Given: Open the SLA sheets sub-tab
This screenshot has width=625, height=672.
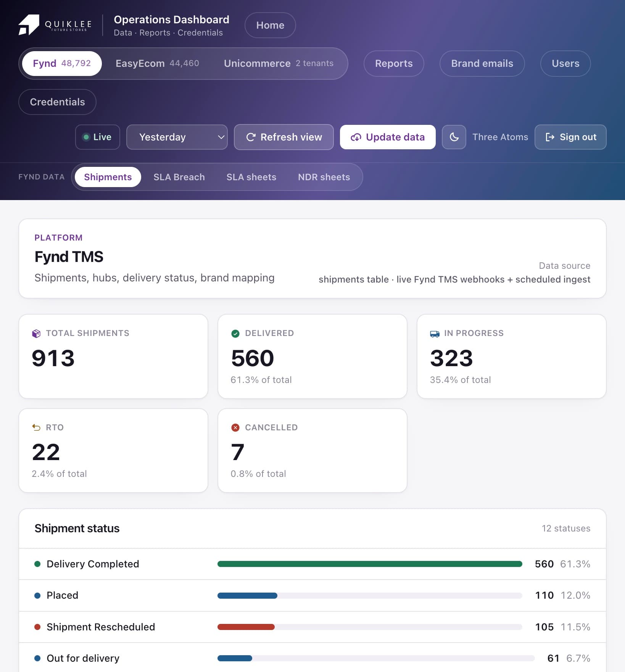Looking at the screenshot, I should [251, 177].
